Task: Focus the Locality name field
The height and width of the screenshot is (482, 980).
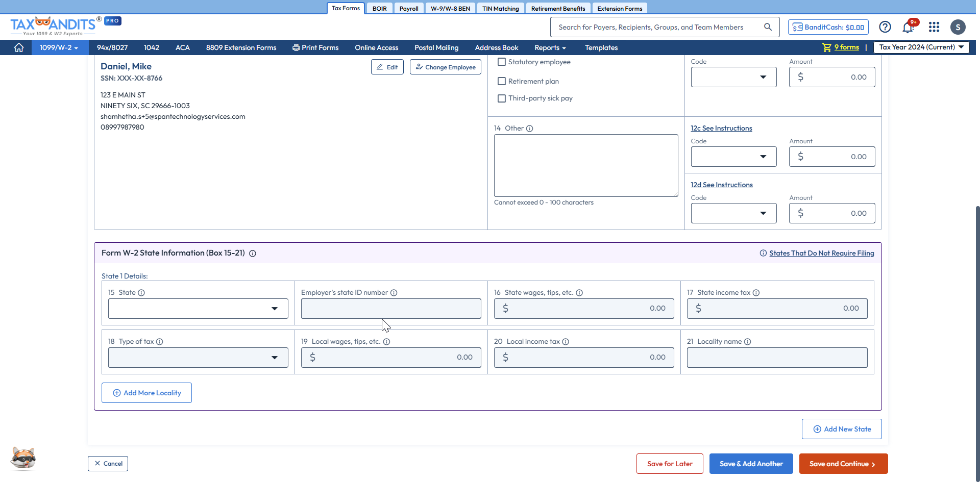Action: (x=777, y=358)
